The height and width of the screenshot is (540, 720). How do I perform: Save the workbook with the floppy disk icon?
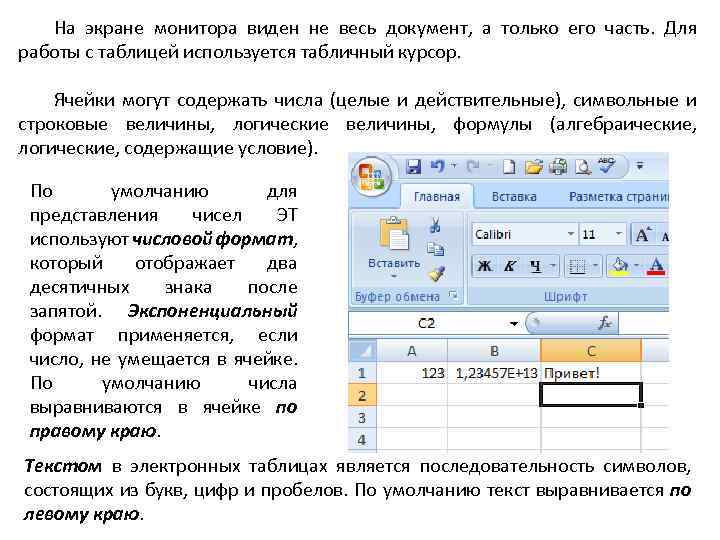click(x=414, y=167)
